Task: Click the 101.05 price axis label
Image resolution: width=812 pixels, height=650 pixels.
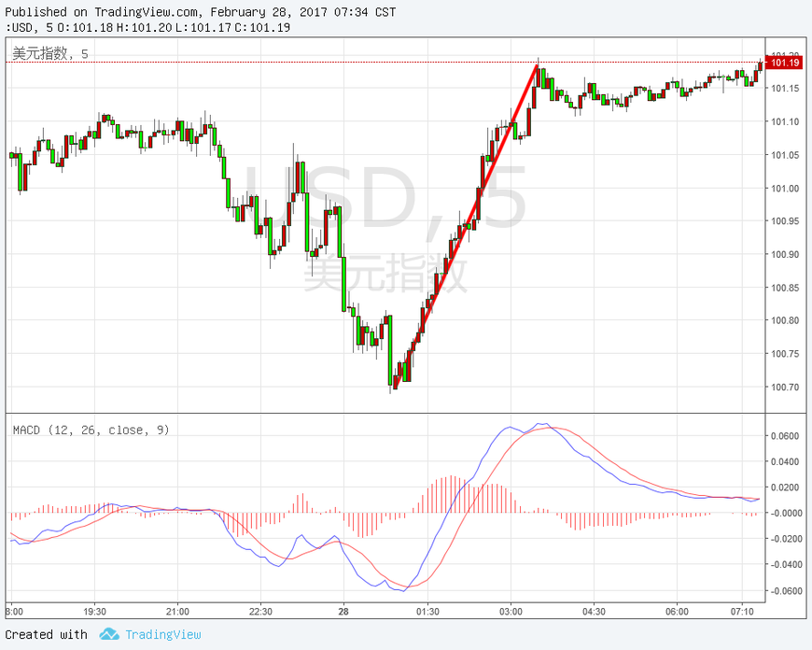Action: [785, 155]
